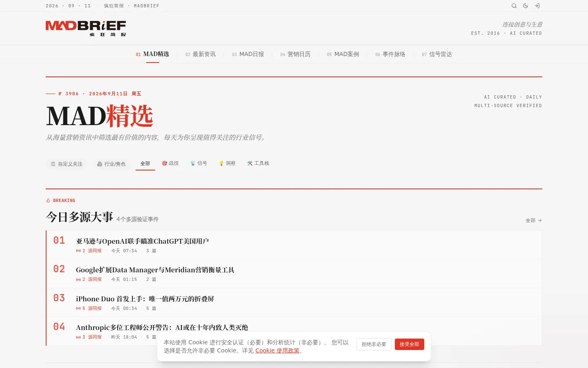Viewport: 588px width, 368px height.
Task: Click the 自定义关注 filter button
Action: pyautogui.click(x=67, y=164)
